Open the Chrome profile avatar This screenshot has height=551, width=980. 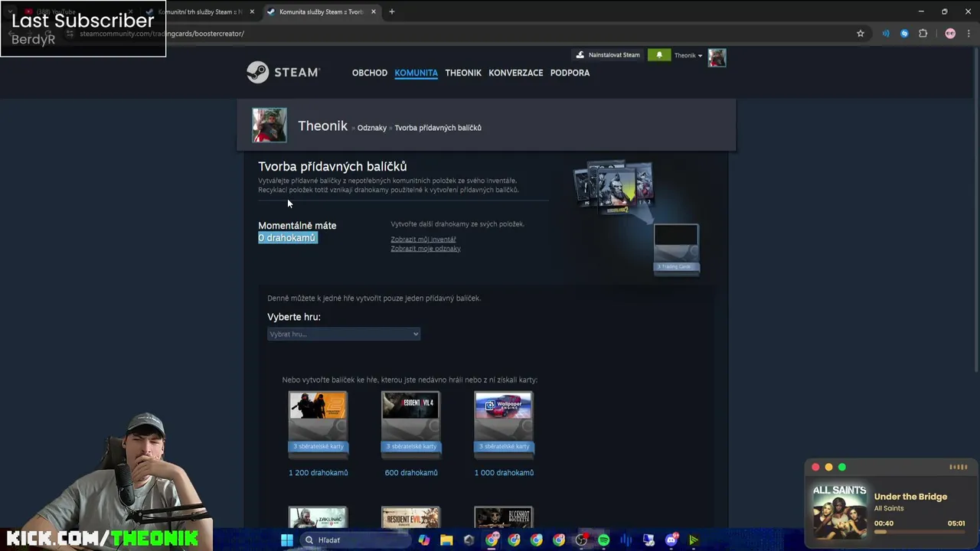[x=950, y=34]
